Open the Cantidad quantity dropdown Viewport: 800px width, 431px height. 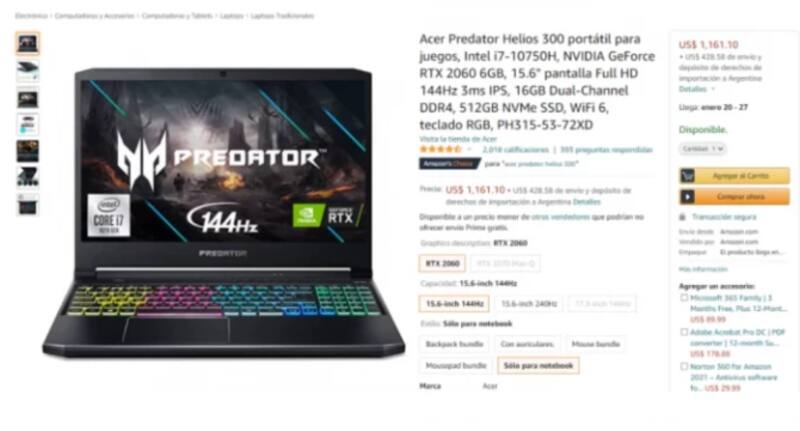pos(703,149)
